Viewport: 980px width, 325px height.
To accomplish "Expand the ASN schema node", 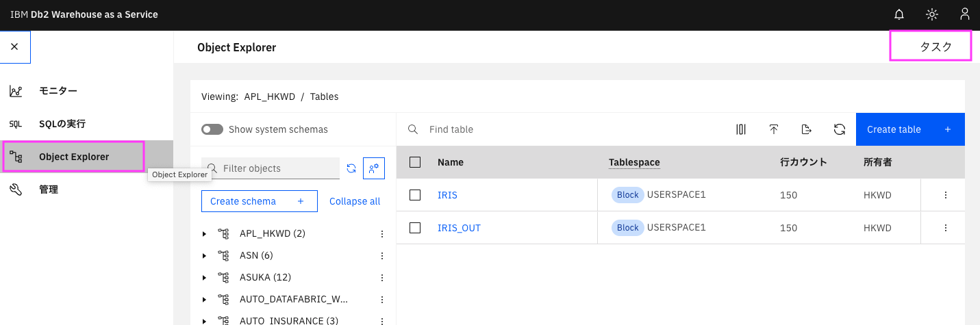I will (205, 256).
